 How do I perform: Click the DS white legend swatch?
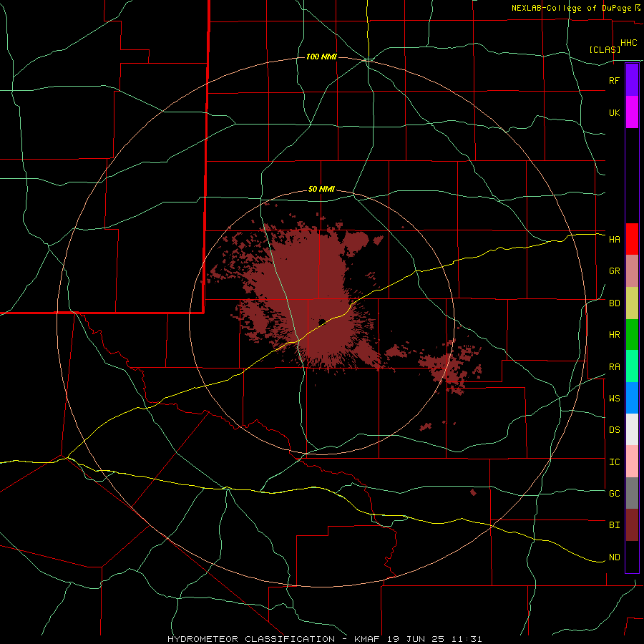click(x=632, y=429)
